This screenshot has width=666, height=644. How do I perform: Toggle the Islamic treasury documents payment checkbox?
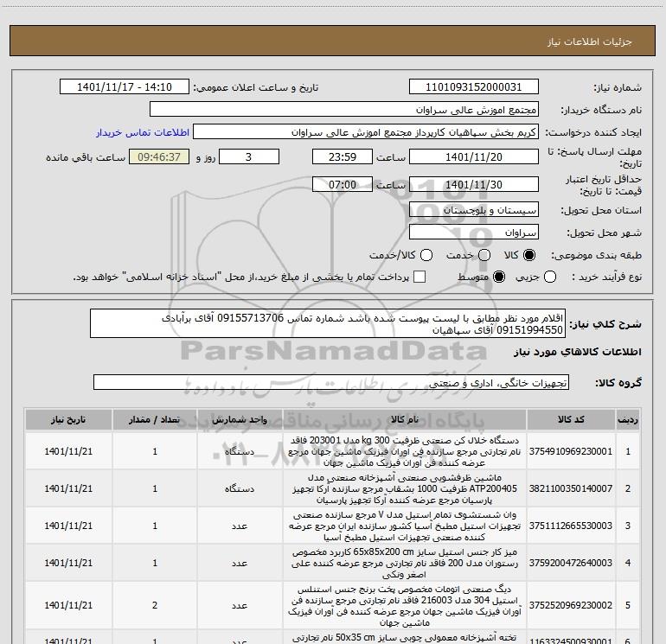coord(419,277)
